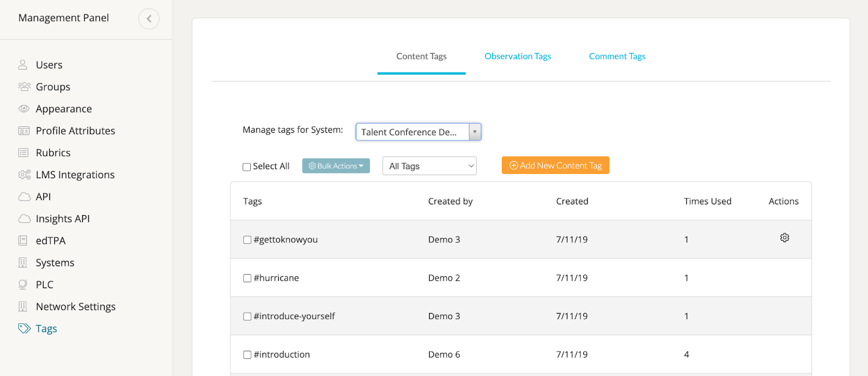Select the #introduction tag checkbox
The height and width of the screenshot is (376, 868).
point(247,355)
